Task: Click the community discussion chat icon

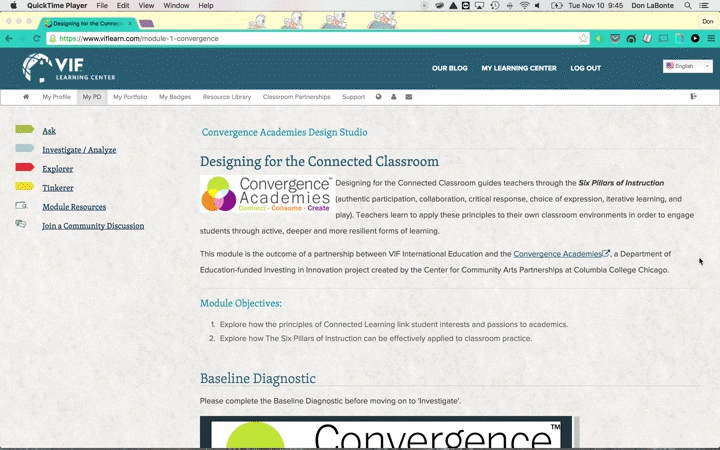Action: click(x=21, y=225)
